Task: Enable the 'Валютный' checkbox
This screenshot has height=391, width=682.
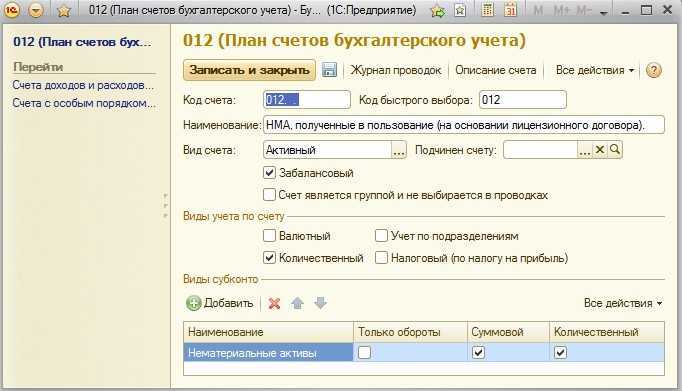Action: point(269,236)
